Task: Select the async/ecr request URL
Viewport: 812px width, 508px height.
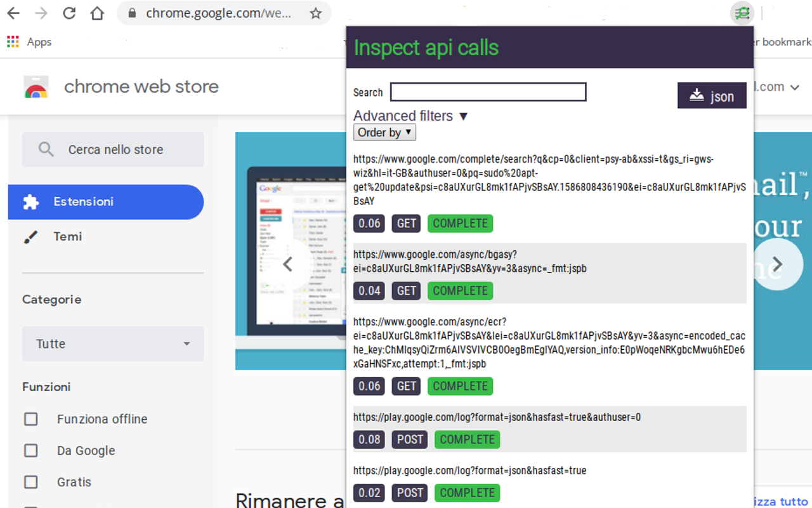Action: point(549,343)
